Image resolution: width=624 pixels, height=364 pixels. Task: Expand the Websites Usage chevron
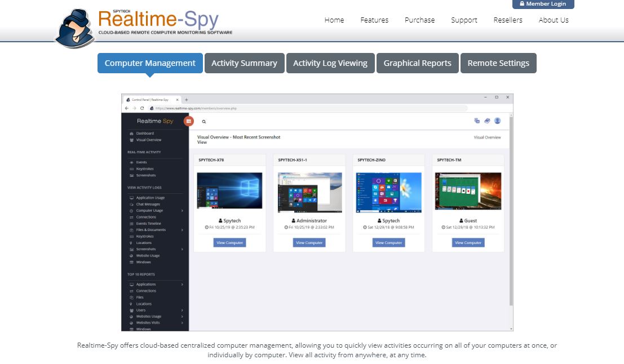(x=182, y=317)
